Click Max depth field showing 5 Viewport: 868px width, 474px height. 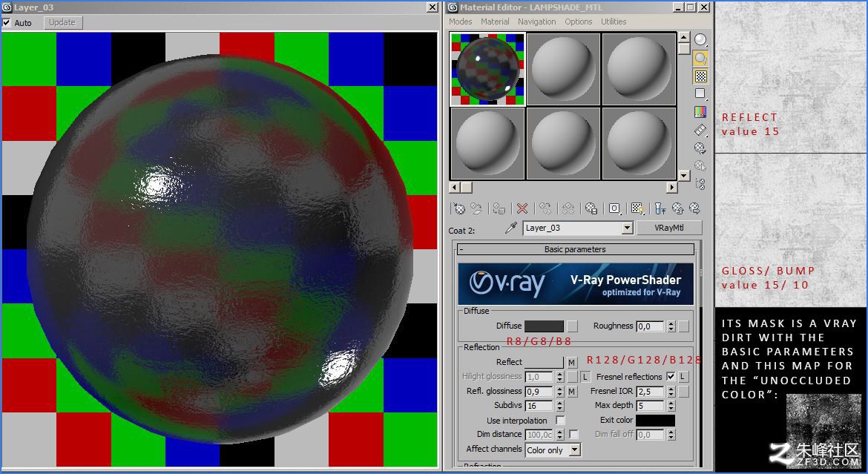pos(651,406)
